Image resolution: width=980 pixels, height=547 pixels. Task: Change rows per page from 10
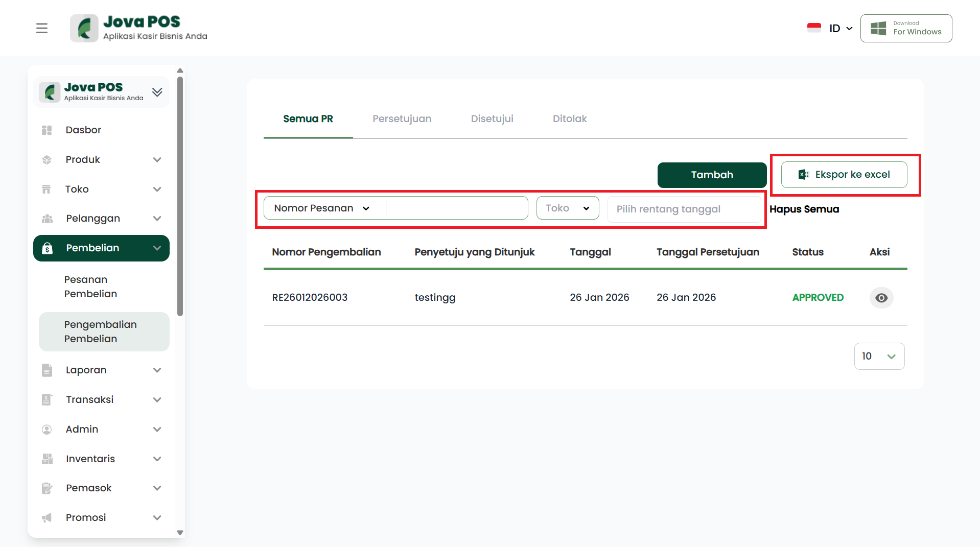pyautogui.click(x=879, y=356)
